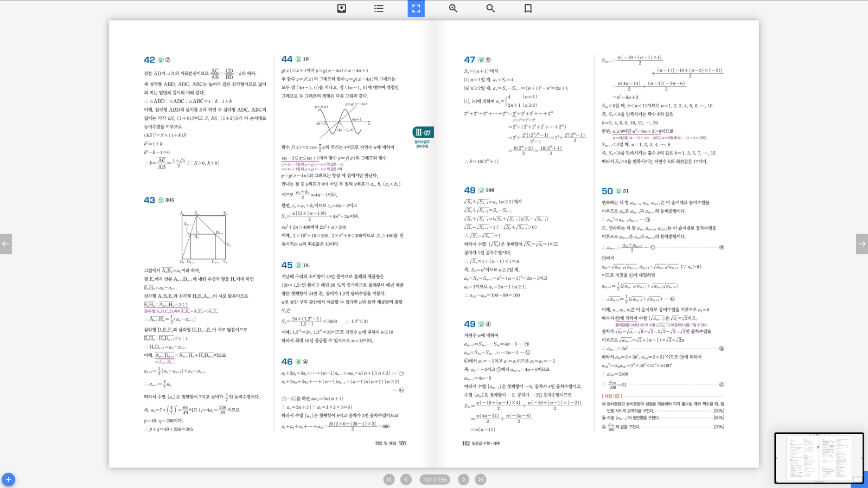Open the search magnifier tool
Screen dimensions: 868x488
point(490,8)
